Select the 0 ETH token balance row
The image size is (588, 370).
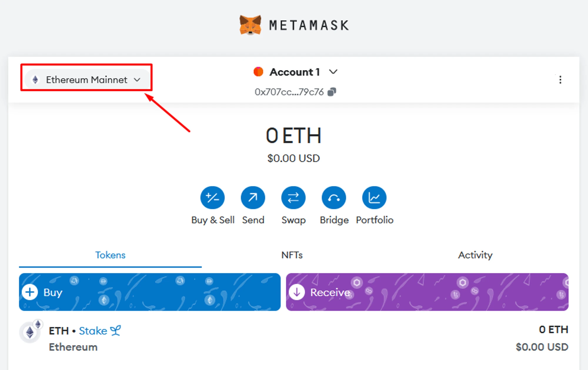tap(294, 338)
